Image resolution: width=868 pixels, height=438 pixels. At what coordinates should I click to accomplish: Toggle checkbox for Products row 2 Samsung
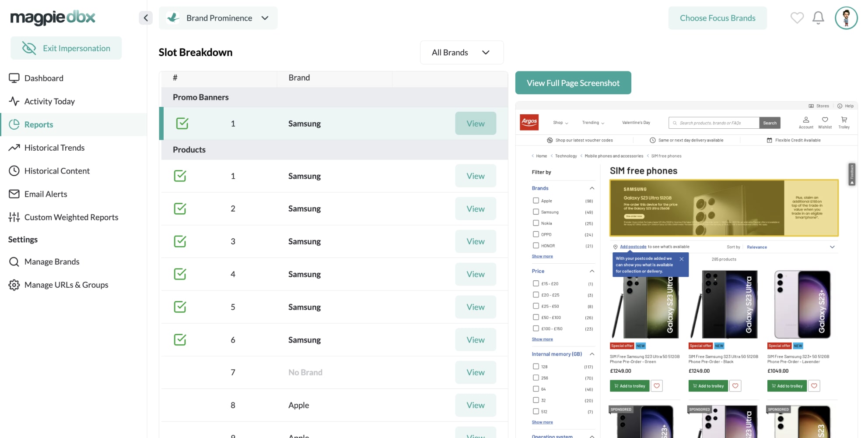tap(180, 208)
